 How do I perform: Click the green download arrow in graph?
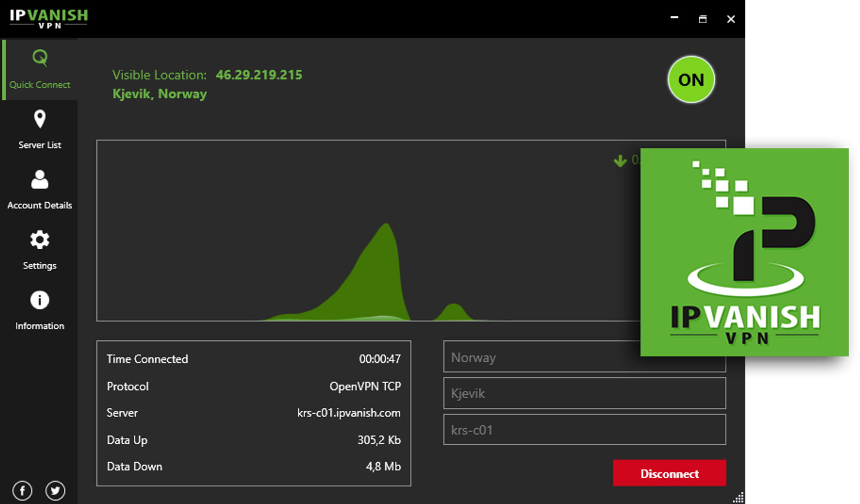point(620,161)
